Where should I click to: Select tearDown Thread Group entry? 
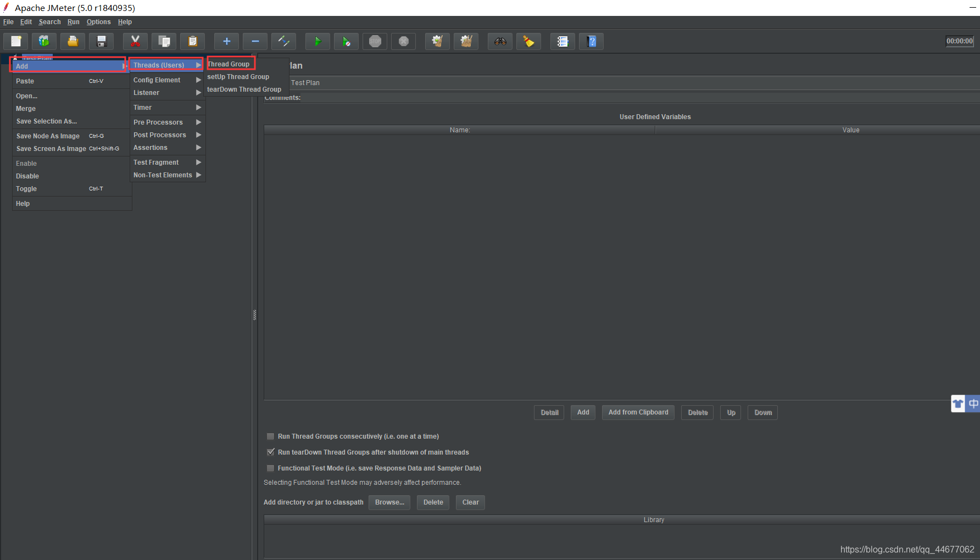coord(246,89)
